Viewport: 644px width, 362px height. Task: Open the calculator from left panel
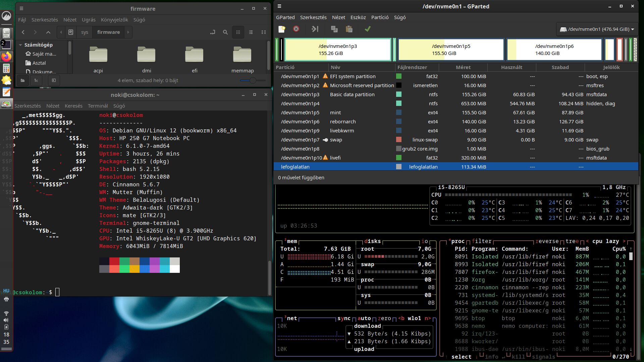[6, 68]
